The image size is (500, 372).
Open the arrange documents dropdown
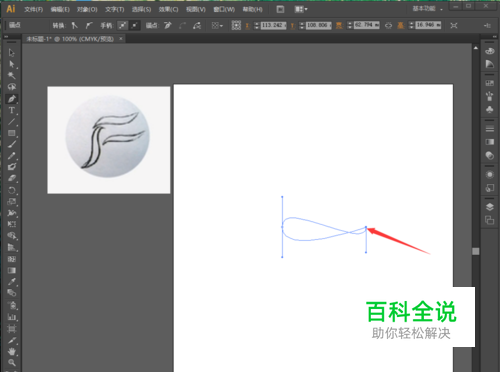[301, 9]
